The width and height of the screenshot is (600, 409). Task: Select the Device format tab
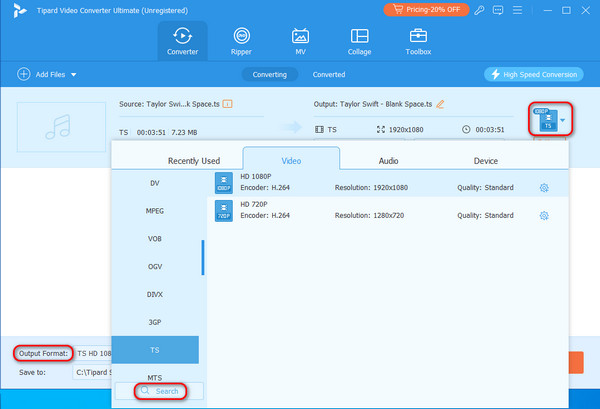click(x=486, y=161)
